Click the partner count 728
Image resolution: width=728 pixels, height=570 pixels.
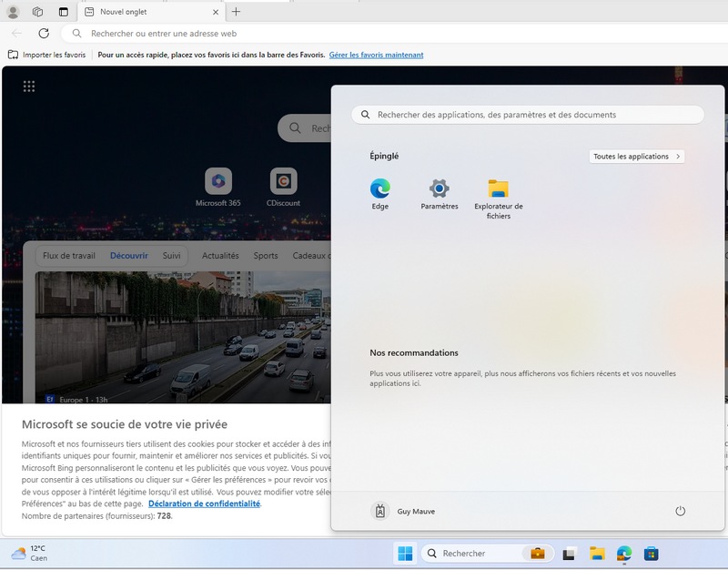coord(164,515)
